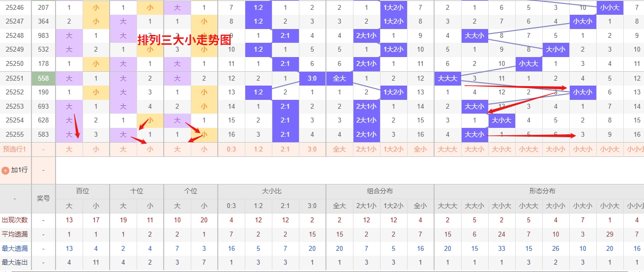This screenshot has height=272, width=644.
Task: Click the 3:0 cell in row 25251
Action: click(x=312, y=78)
